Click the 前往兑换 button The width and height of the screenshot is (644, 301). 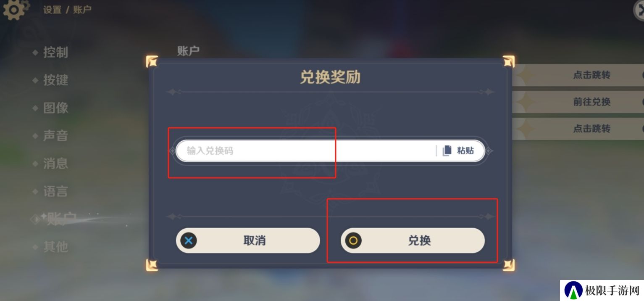pyautogui.click(x=591, y=102)
